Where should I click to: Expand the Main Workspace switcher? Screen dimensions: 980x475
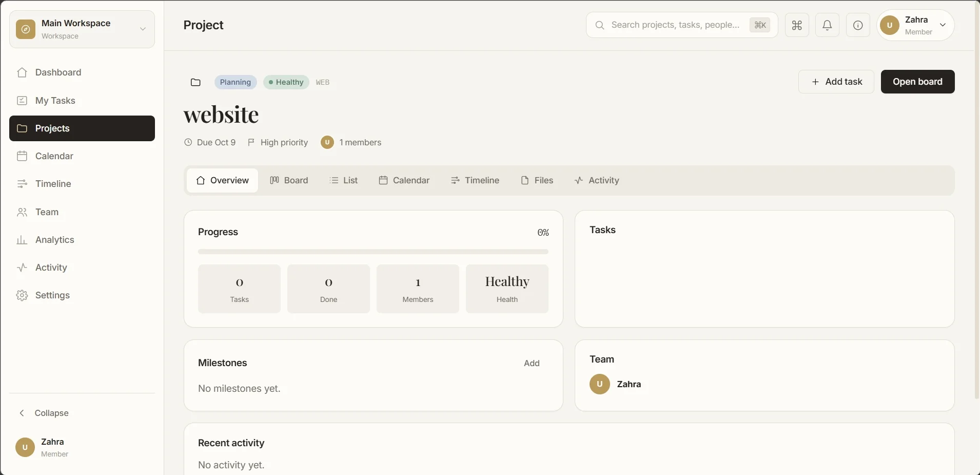tap(82, 29)
